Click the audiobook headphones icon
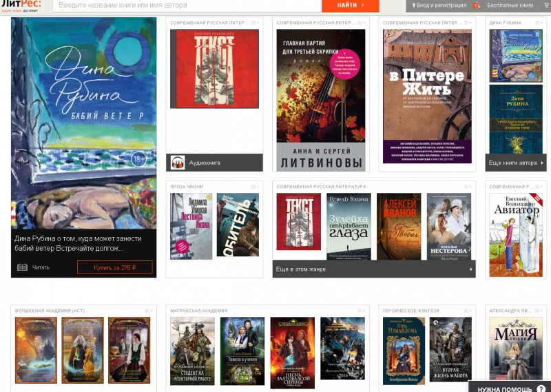 (178, 163)
